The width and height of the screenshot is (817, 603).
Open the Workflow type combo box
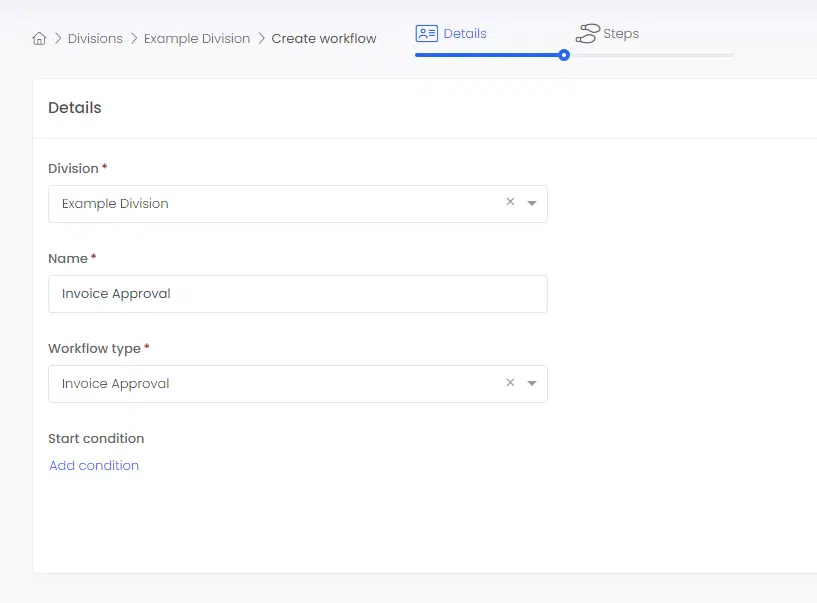298,384
